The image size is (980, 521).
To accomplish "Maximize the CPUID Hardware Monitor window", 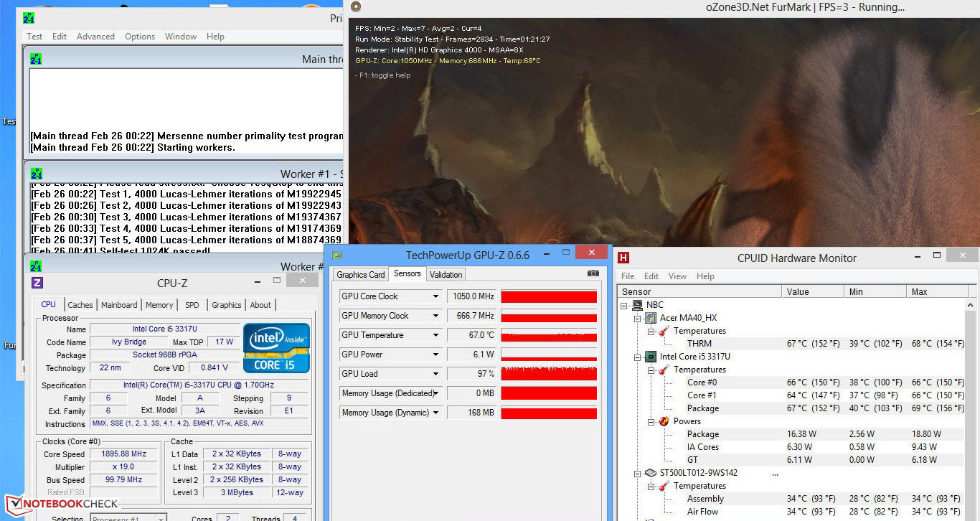I will click(937, 255).
